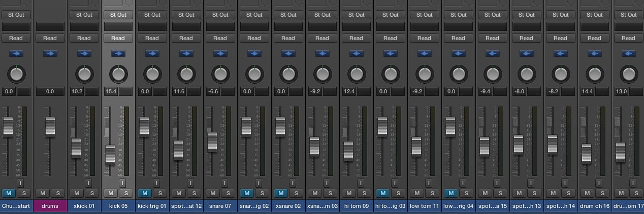Unmute the xsnare 02 channel
Screen dimensions: 644x214
(x=281, y=193)
